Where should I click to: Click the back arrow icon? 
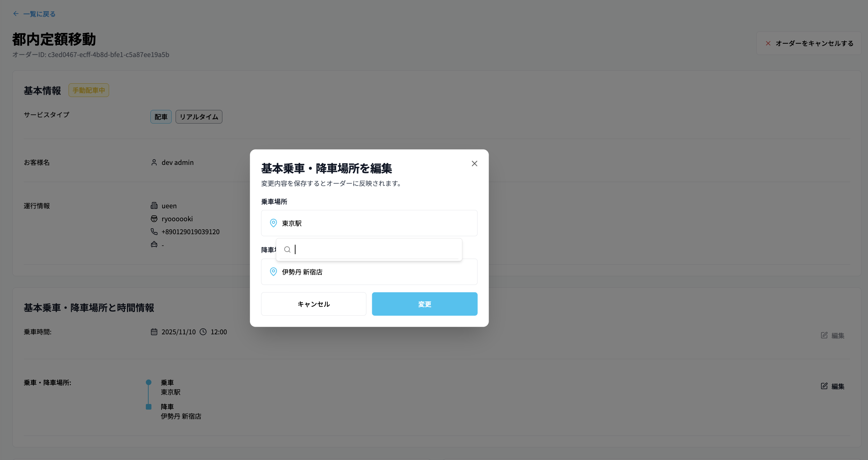pos(16,14)
